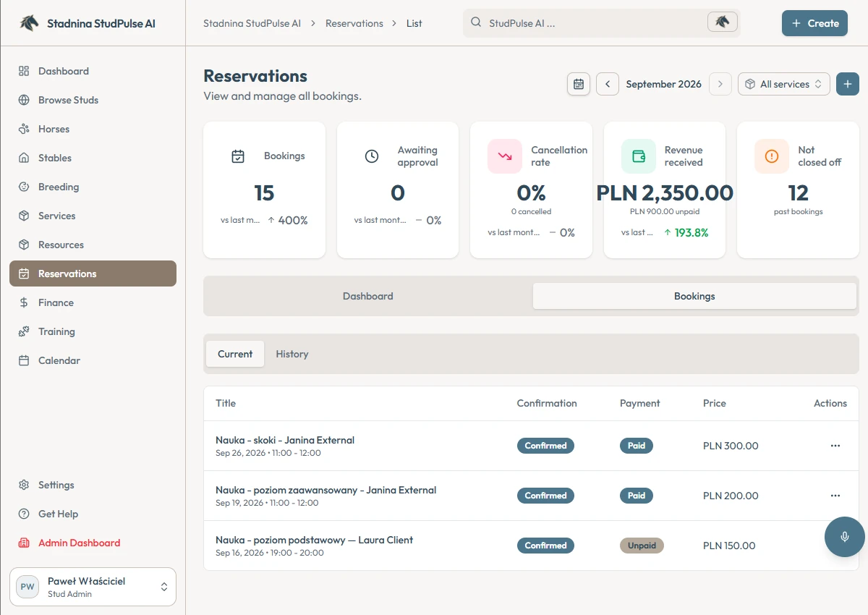Click the Get Help question icon

click(24, 514)
